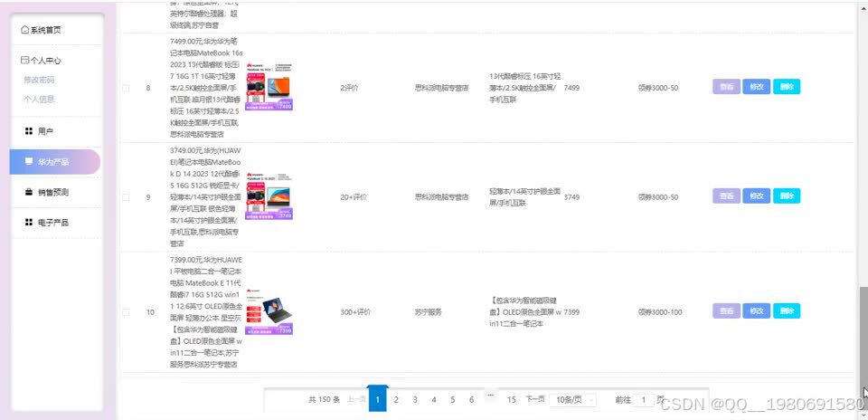Click 下一页 next page

(x=534, y=399)
